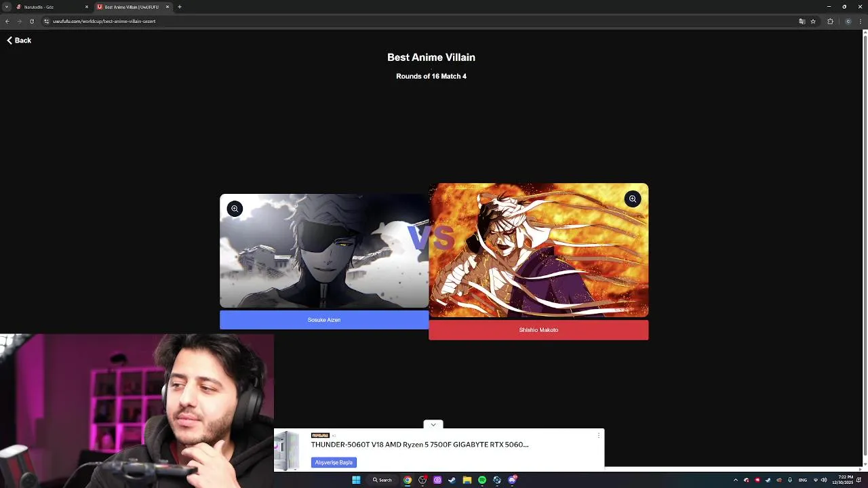The width and height of the screenshot is (868, 488).
Task: Click the ad's PC case thumbnail
Action: 287,451
